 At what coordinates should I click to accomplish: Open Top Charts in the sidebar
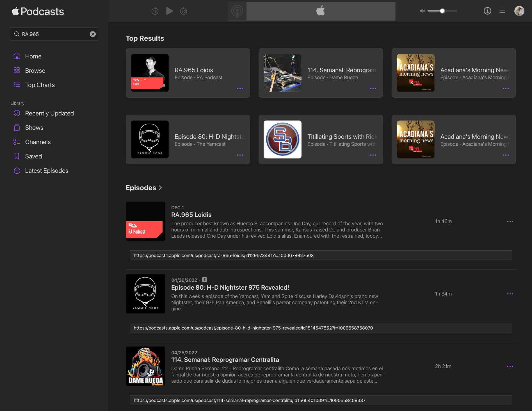tap(40, 85)
